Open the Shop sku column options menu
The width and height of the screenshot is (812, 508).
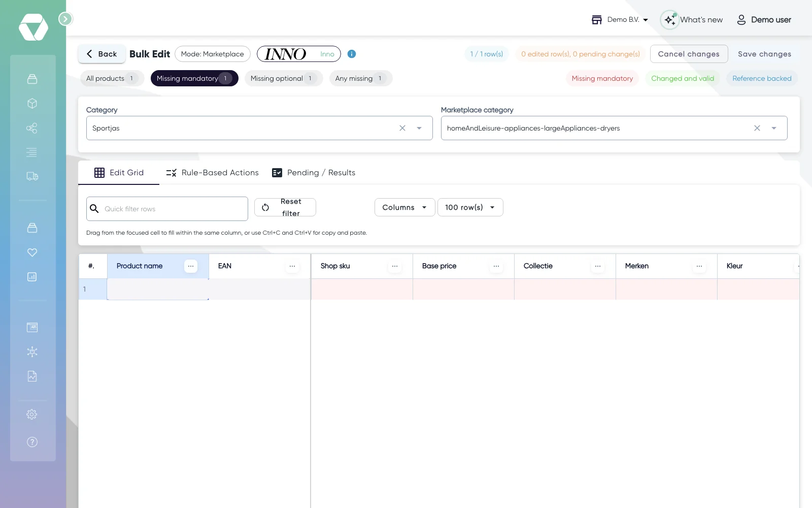395,266
